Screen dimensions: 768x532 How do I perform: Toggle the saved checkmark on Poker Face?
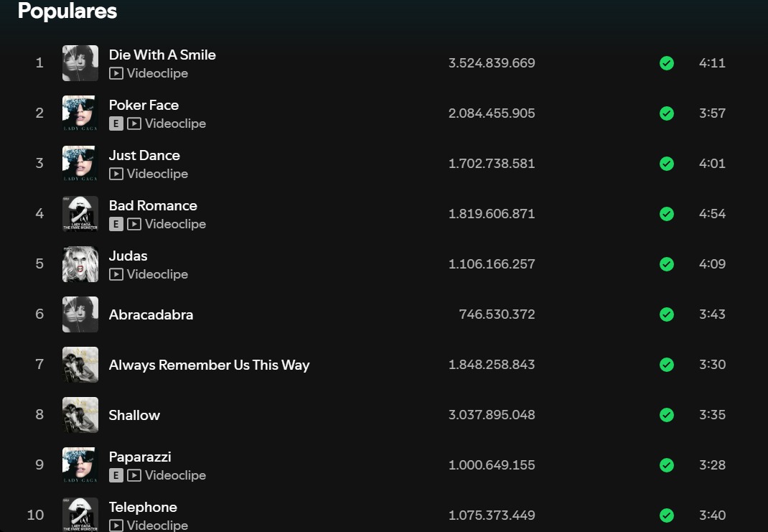point(667,113)
